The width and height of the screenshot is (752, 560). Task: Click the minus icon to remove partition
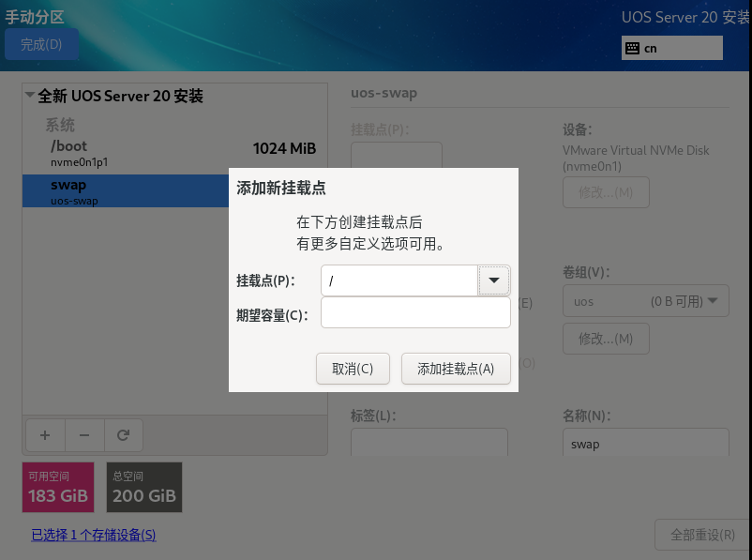click(84, 435)
